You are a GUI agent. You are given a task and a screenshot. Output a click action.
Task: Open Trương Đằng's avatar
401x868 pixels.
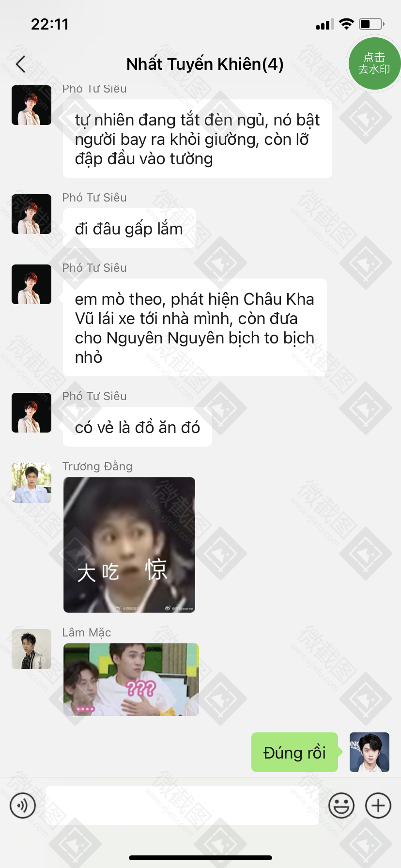(x=31, y=483)
